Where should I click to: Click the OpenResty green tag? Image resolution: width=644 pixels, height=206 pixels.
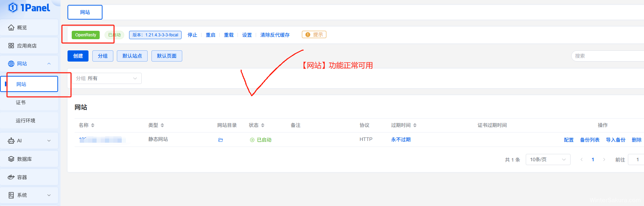86,35
